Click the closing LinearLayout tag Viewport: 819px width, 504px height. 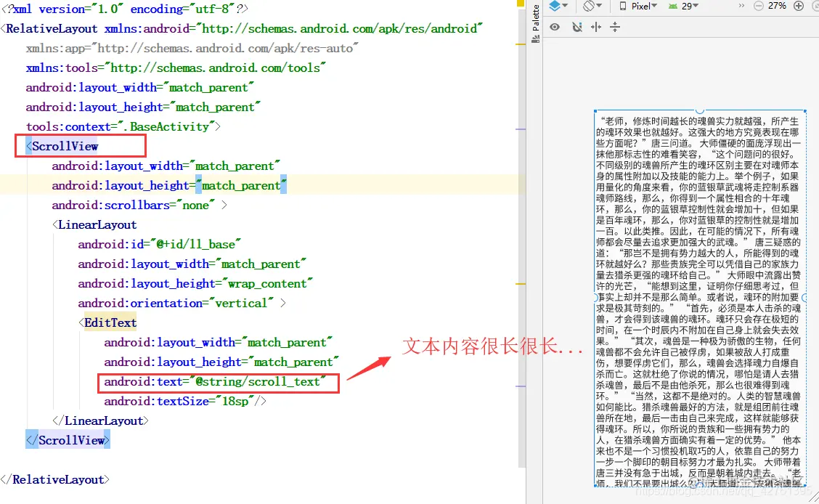click(x=100, y=421)
